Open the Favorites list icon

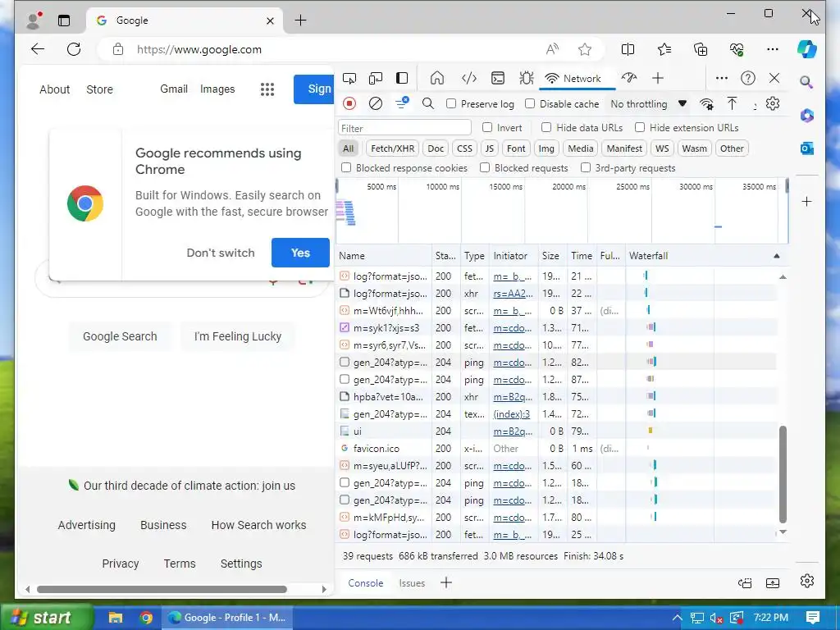664,49
